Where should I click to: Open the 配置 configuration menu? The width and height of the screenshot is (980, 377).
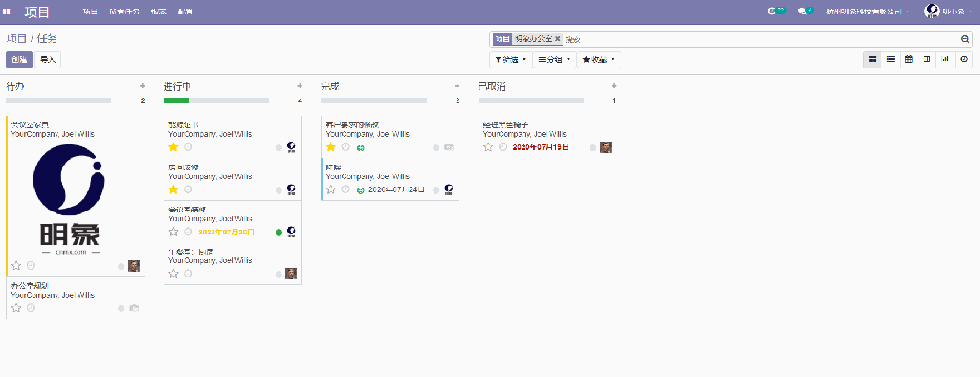click(185, 11)
